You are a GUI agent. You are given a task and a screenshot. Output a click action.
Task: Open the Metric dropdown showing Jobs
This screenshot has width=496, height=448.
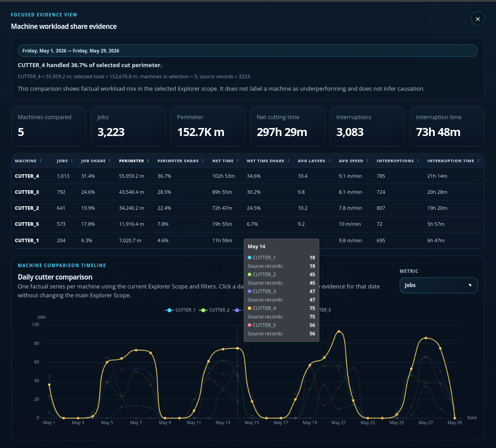pos(438,285)
